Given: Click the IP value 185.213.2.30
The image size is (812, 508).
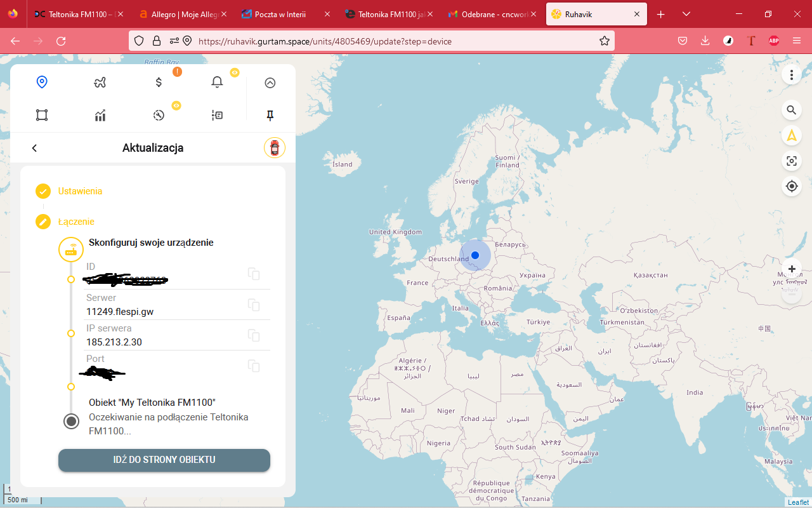Looking at the screenshot, I should (x=114, y=342).
